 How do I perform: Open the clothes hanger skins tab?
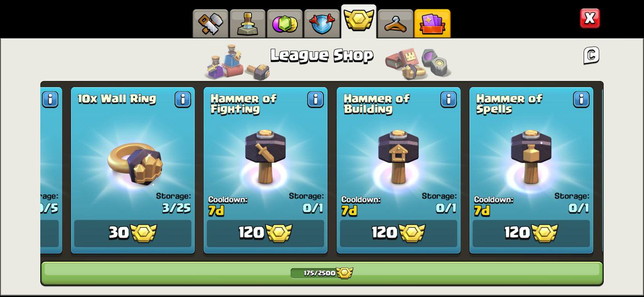click(395, 24)
